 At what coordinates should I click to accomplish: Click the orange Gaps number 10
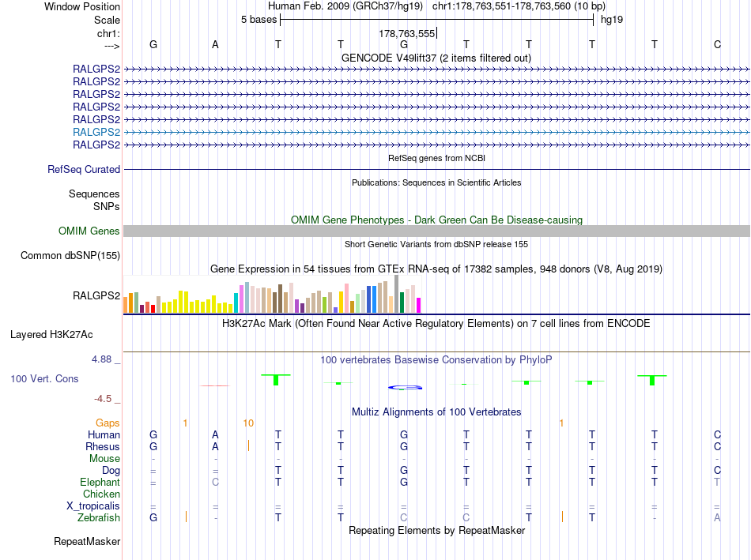[x=248, y=423]
